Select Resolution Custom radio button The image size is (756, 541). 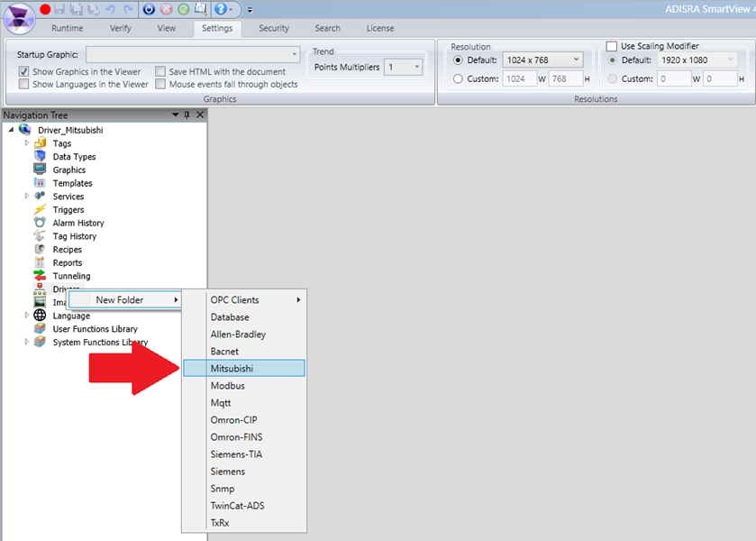point(458,78)
